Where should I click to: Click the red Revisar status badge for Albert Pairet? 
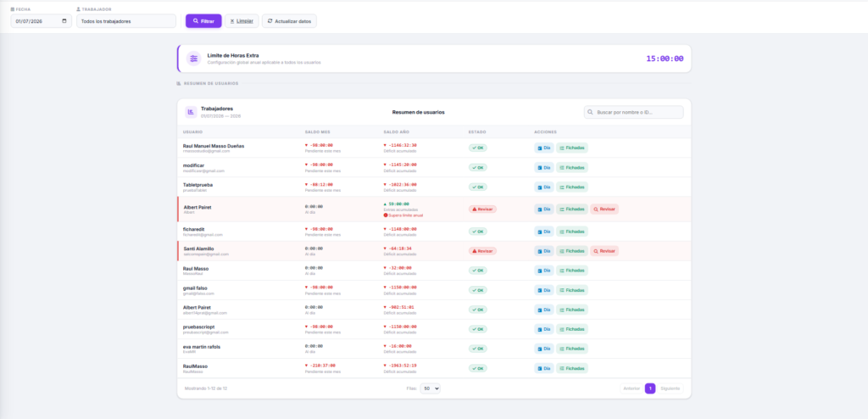(482, 209)
